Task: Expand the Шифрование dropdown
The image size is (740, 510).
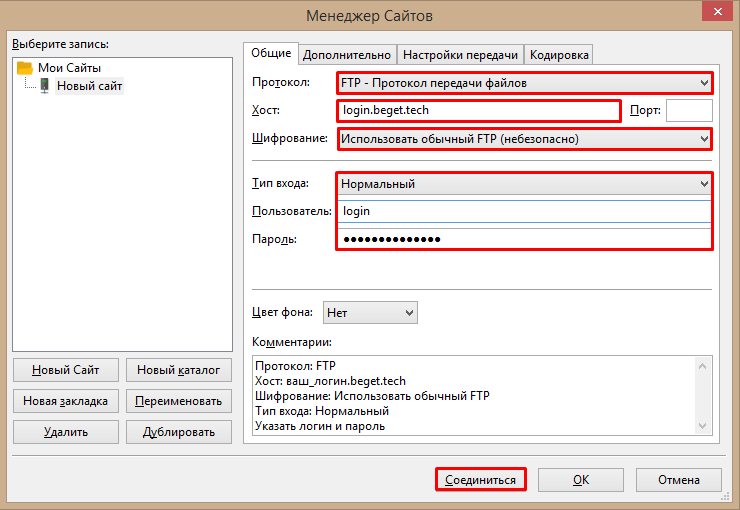Action: click(x=524, y=138)
